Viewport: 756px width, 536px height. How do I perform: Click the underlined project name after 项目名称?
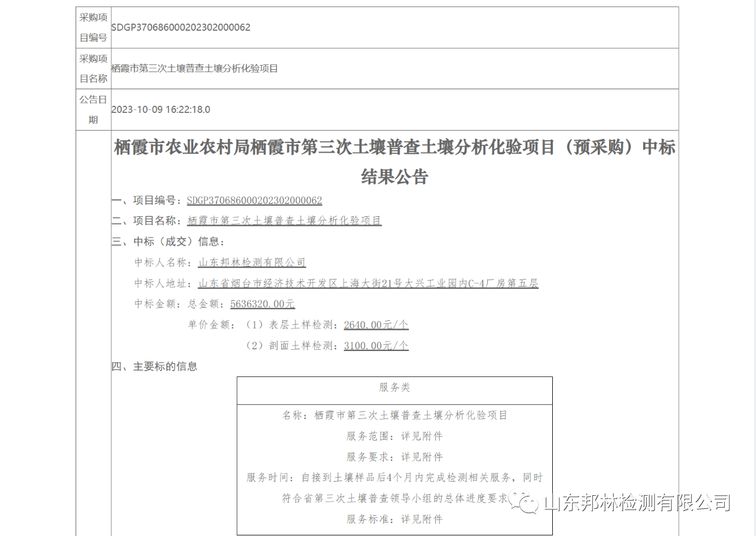(284, 221)
